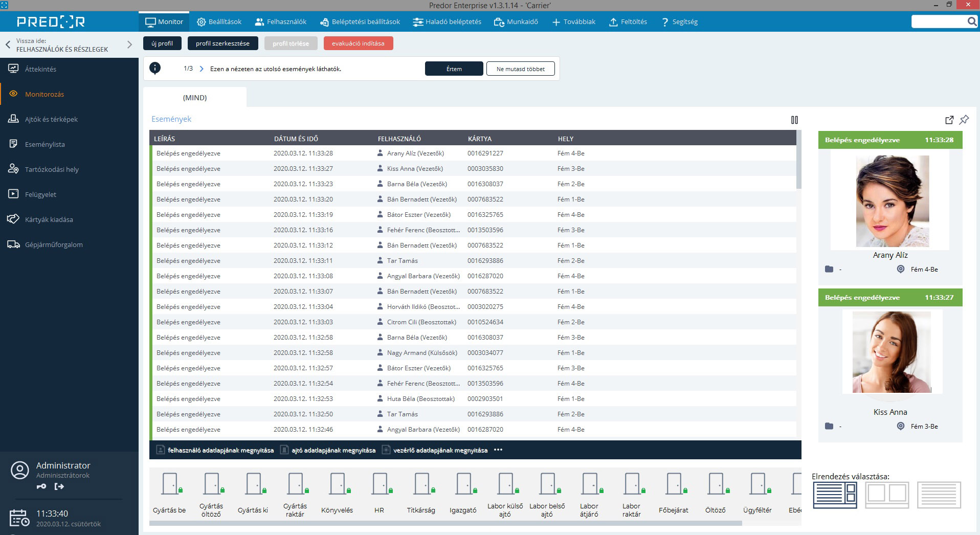Switch to the (MIND) tab

click(195, 97)
